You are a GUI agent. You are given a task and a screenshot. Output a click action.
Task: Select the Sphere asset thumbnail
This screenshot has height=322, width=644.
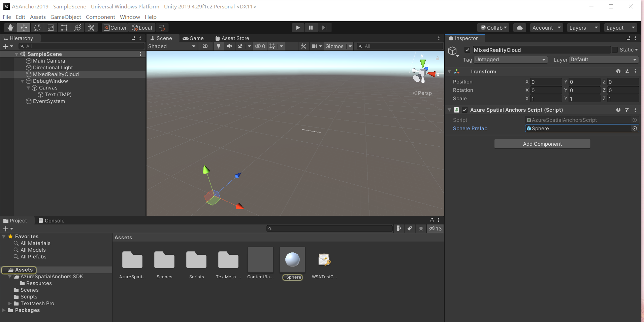292,259
